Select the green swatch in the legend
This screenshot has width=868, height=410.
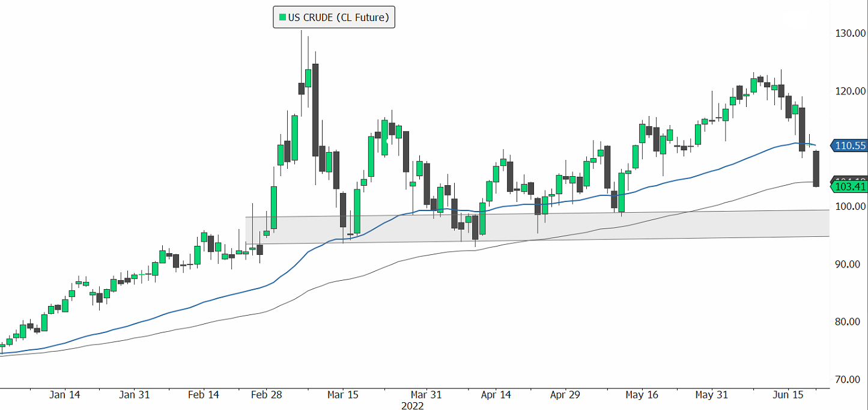[x=281, y=17]
